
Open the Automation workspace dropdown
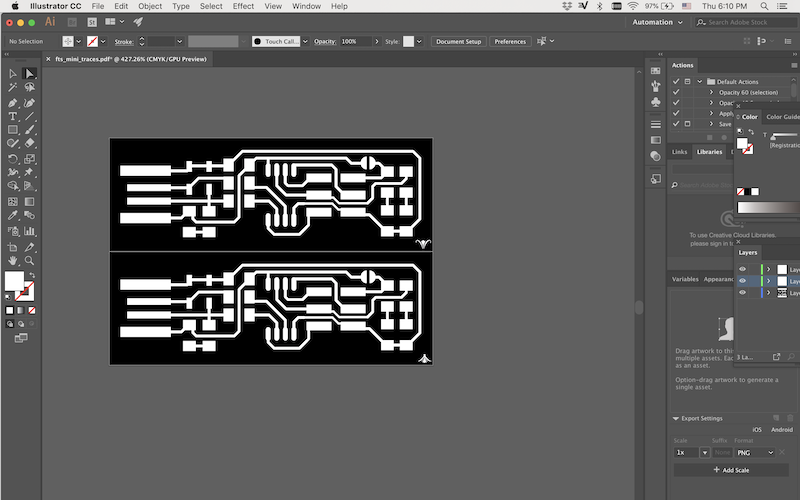pyautogui.click(x=657, y=22)
